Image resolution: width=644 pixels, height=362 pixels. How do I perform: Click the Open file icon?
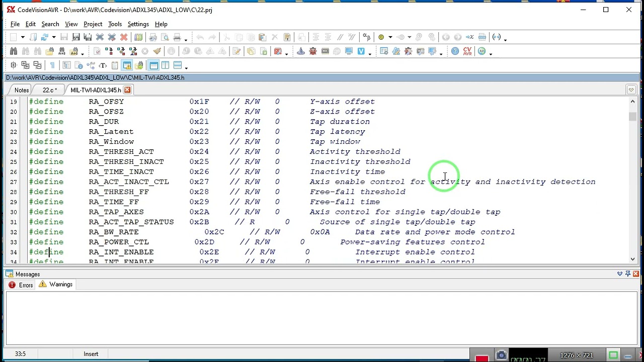[33, 37]
